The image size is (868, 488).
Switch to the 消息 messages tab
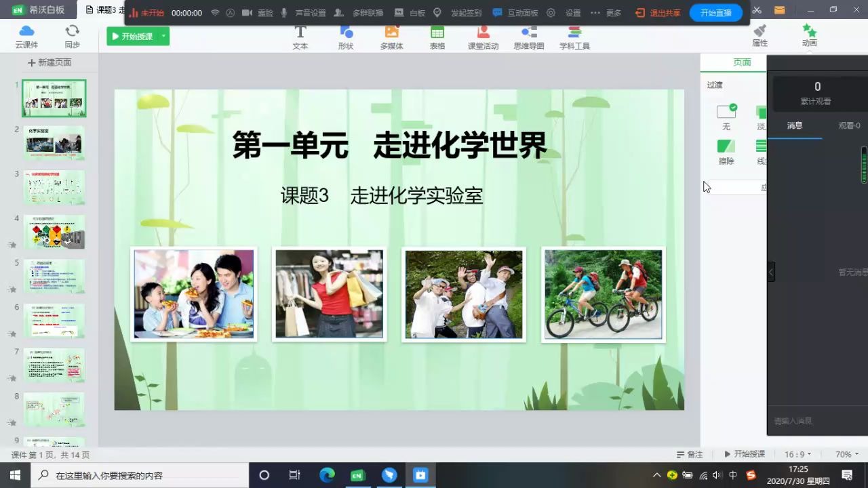coord(795,125)
